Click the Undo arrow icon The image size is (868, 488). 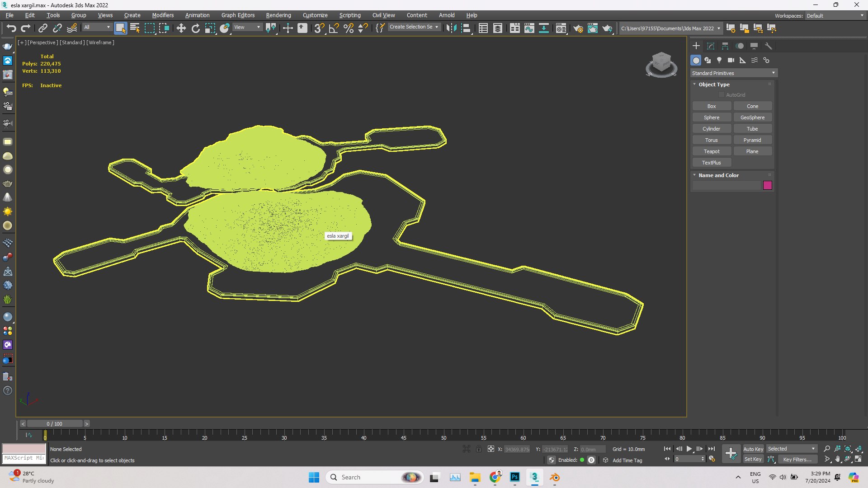click(11, 28)
